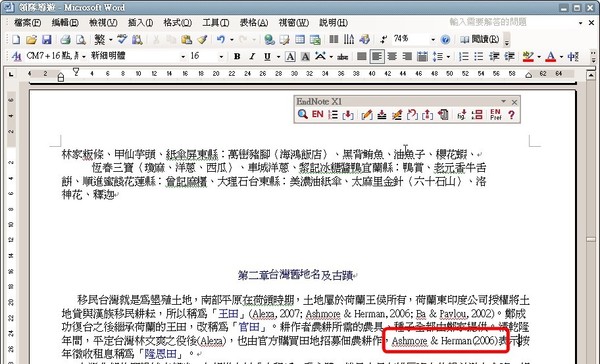600x364 pixels.
Task: Open the 插入(I) menu
Action: (140, 23)
